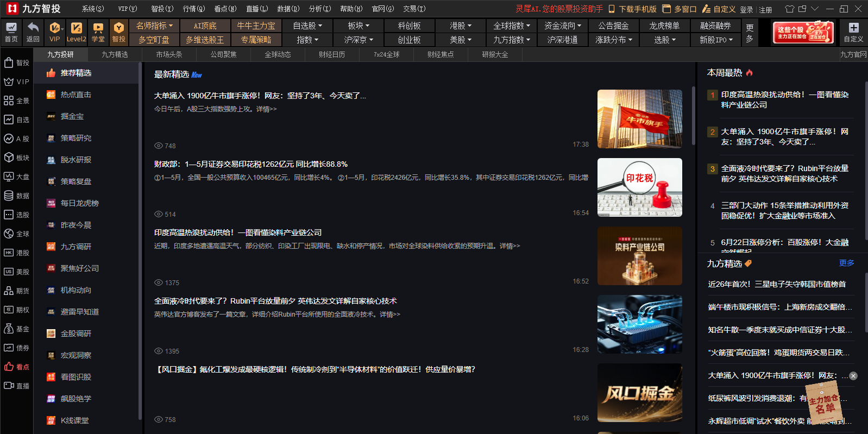Click the 牛牛主力宝 button
Viewport: 868px width, 434px height.
256,26
